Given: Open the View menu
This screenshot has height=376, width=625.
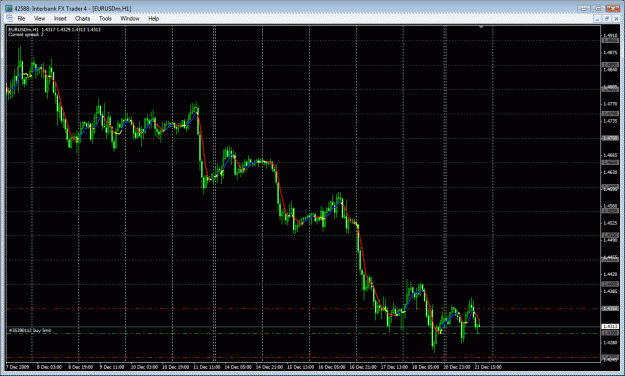Looking at the screenshot, I should pyautogui.click(x=39, y=19).
